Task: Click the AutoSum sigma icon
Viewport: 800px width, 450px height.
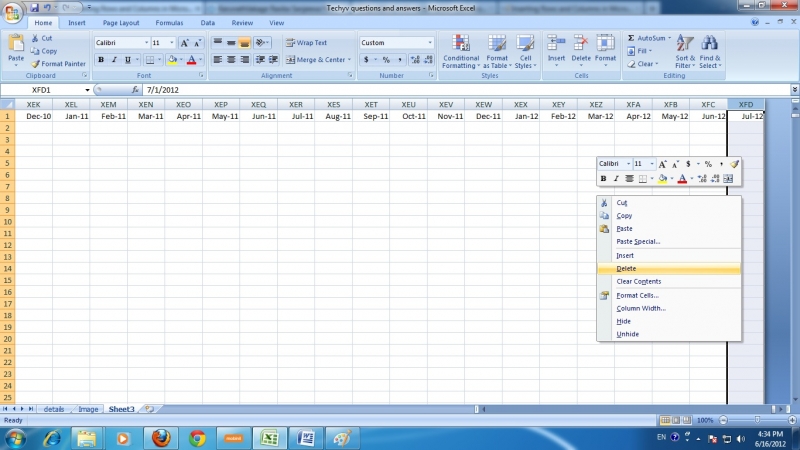Action: (632, 38)
